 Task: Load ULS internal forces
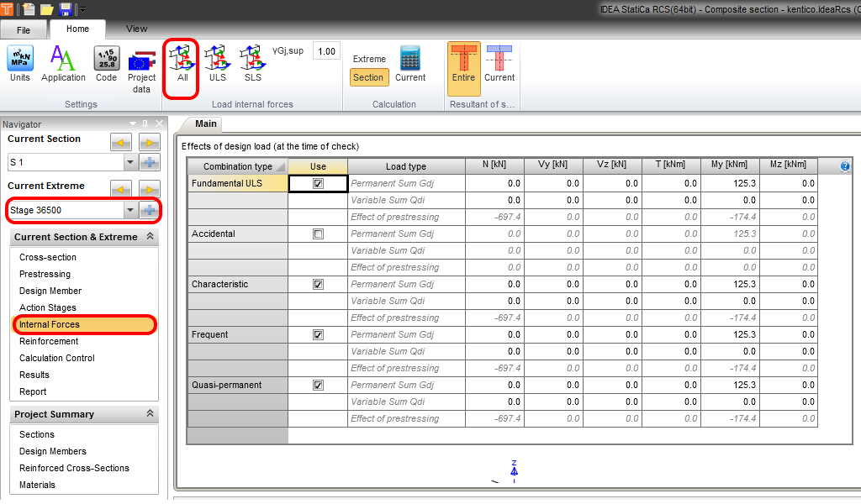pyautogui.click(x=217, y=65)
